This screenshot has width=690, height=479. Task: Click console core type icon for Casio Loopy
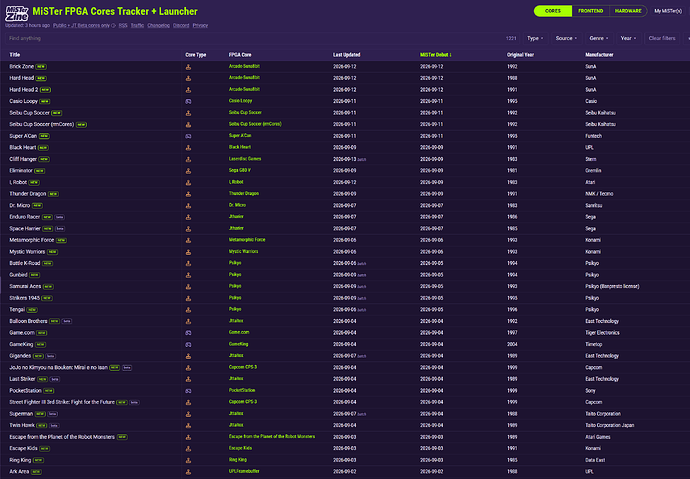point(188,102)
